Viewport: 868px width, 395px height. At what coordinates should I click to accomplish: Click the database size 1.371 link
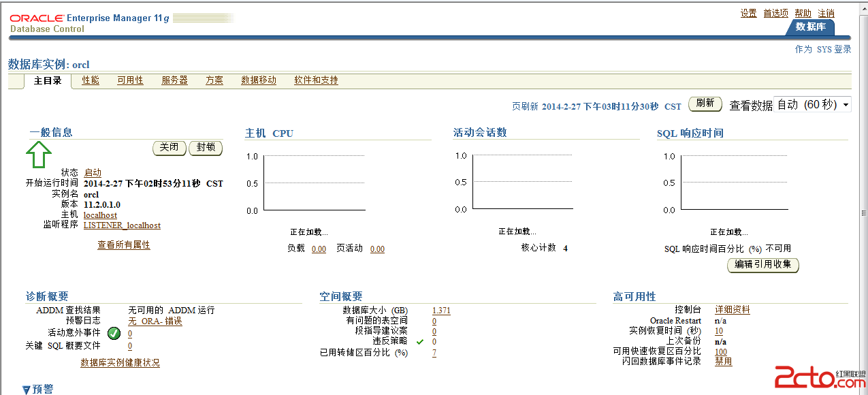pos(441,311)
